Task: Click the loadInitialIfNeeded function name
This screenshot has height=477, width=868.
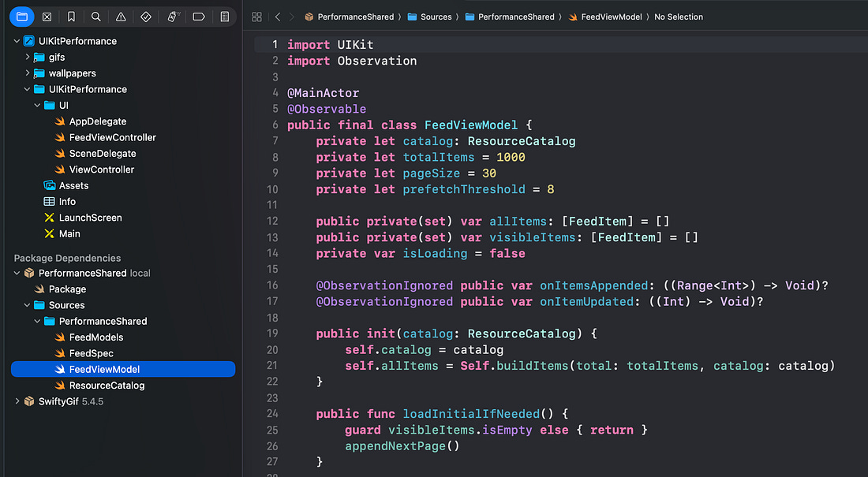Action: [471, 414]
